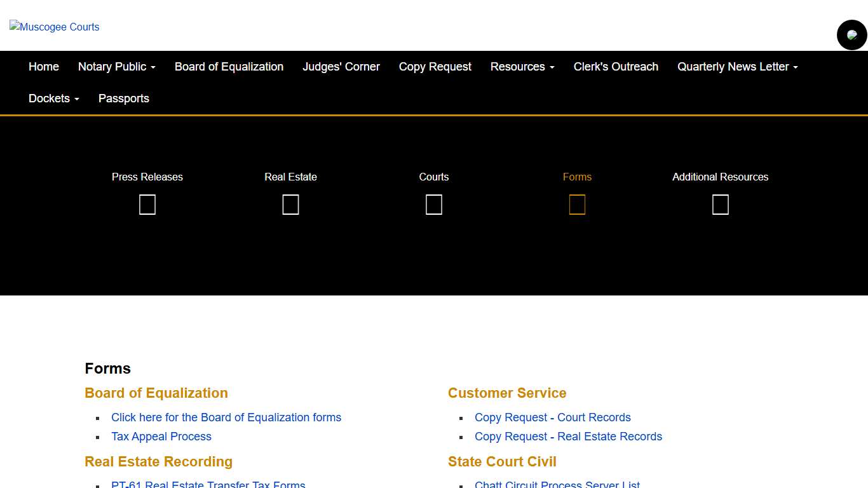The width and height of the screenshot is (868, 488).
Task: Expand the Notary Public dropdown menu
Action: tap(117, 67)
